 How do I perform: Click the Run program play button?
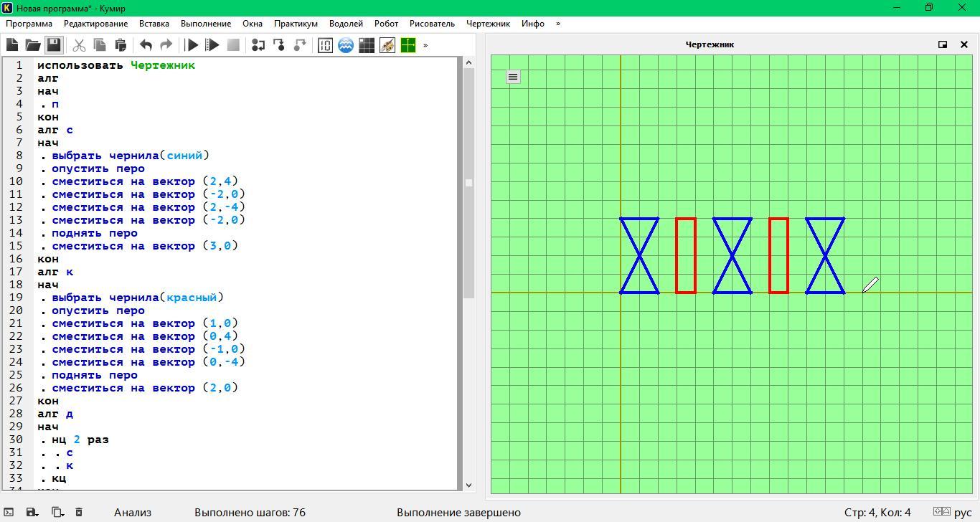(192, 45)
